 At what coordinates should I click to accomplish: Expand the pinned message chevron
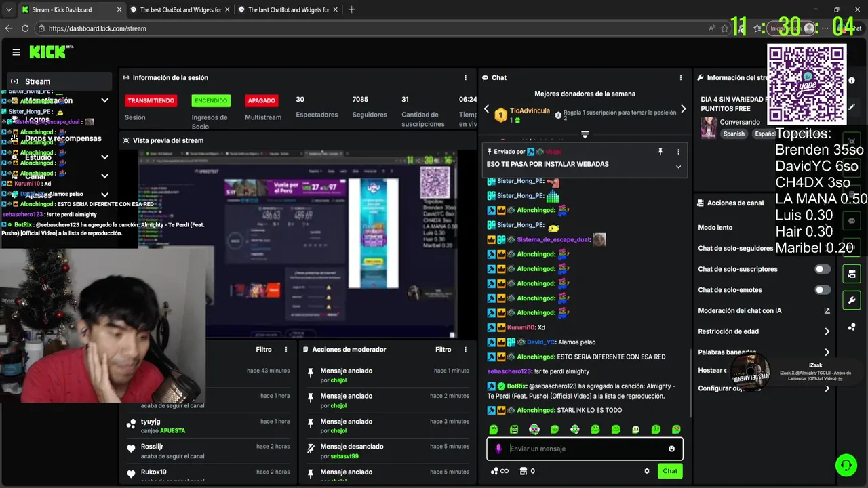click(x=678, y=167)
